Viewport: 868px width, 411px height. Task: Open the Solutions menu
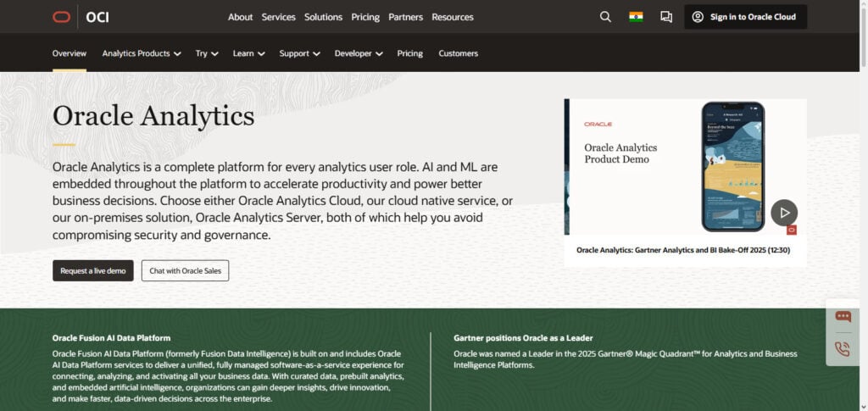323,17
